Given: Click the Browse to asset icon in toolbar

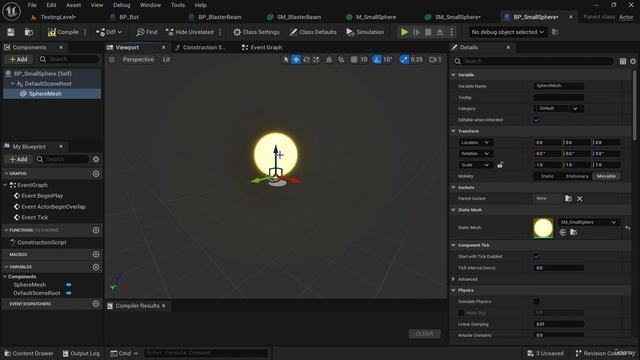Looking at the screenshot, I should [29, 32].
